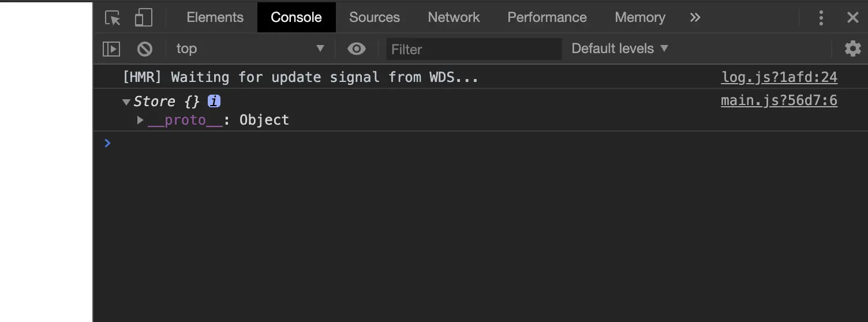
Task: Toggle the device toolbar icon
Action: click(x=143, y=18)
